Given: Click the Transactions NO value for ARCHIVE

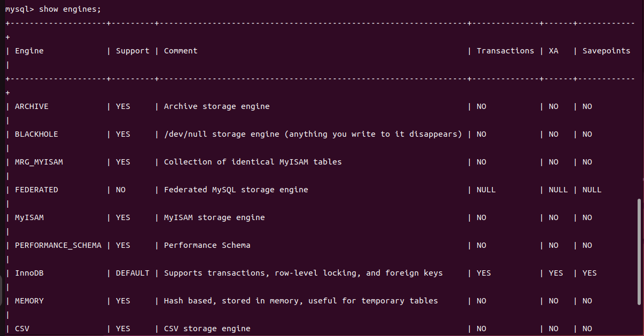Looking at the screenshot, I should pyautogui.click(x=482, y=106).
